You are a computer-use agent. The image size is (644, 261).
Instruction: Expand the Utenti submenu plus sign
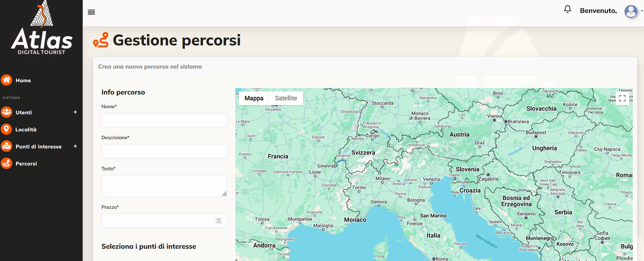pos(75,112)
